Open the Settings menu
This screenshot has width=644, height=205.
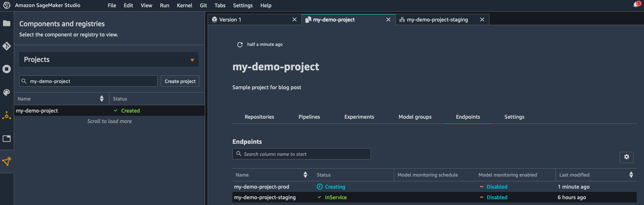[x=243, y=5]
